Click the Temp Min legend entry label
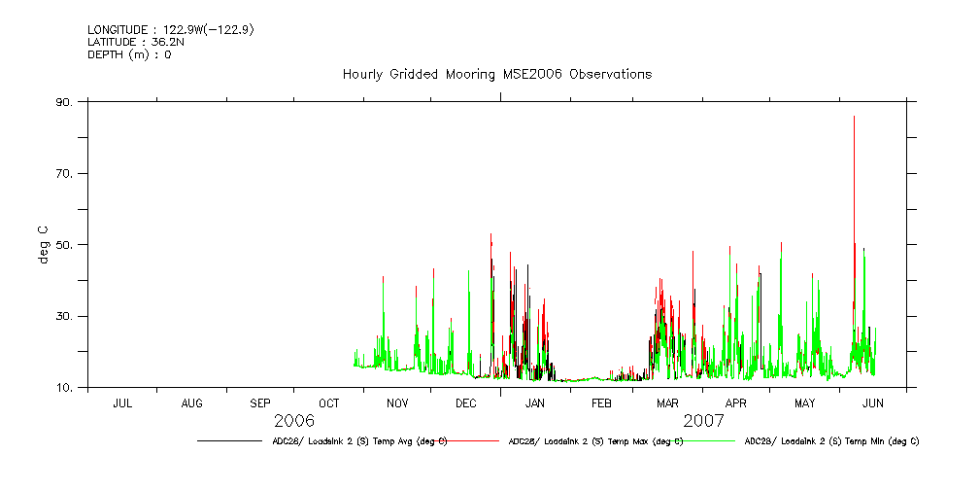The width and height of the screenshot is (980, 490). 831,441
